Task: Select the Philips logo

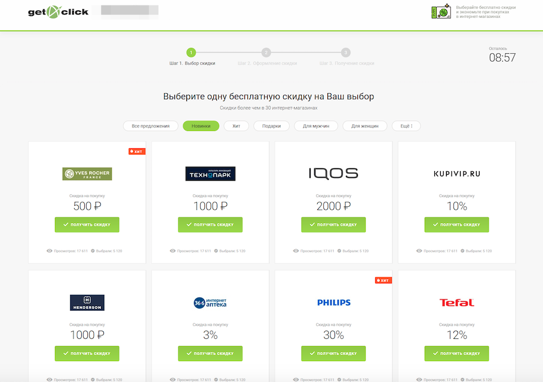Action: pos(334,303)
